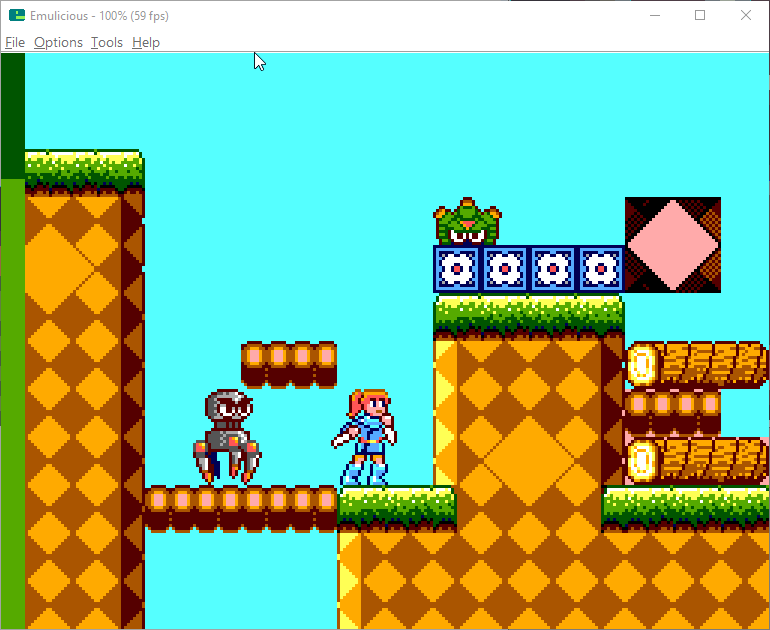
Task: Open the Options menu
Action: pyautogui.click(x=58, y=43)
